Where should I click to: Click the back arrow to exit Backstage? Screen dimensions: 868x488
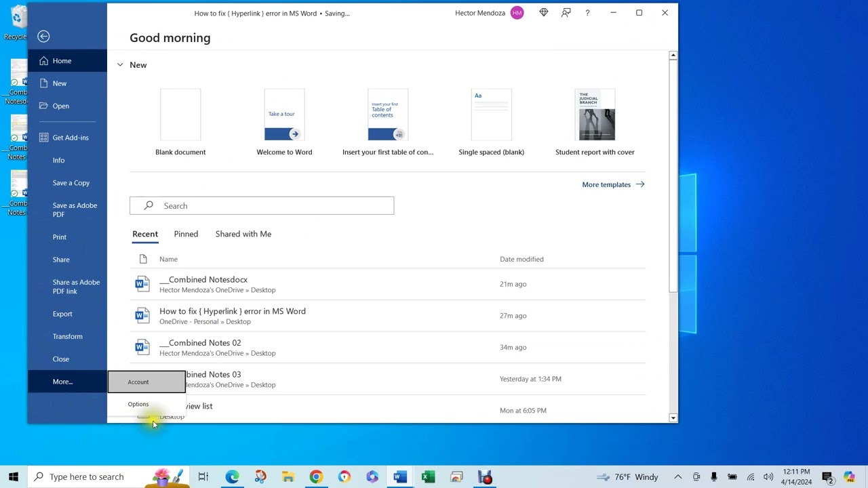tap(43, 37)
